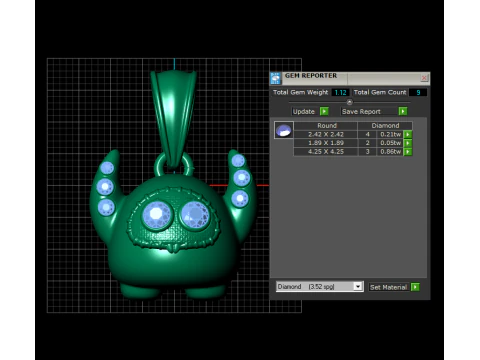Click the Set Material label
480x360 pixels.
click(388, 287)
